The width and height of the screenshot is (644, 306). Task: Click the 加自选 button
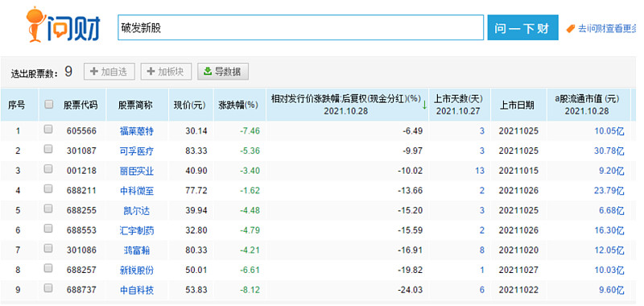(x=109, y=72)
